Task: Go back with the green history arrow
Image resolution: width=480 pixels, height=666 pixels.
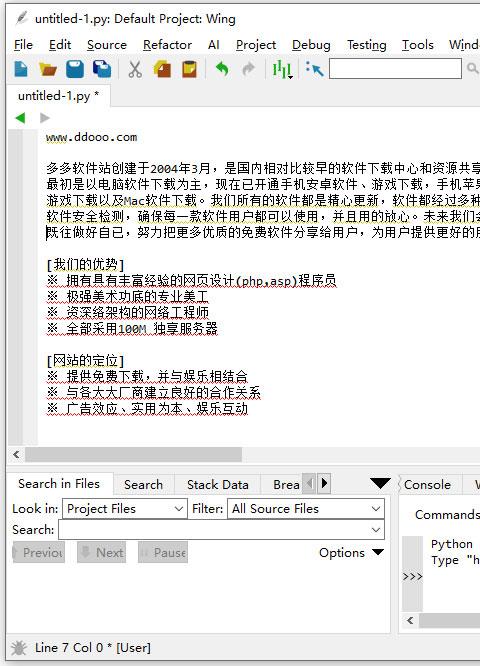Action: 20,118
